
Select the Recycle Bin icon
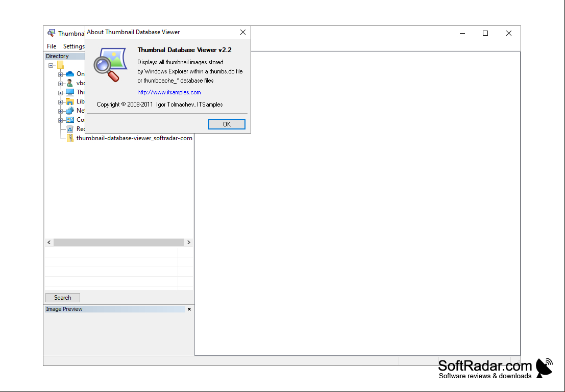pyautogui.click(x=70, y=129)
